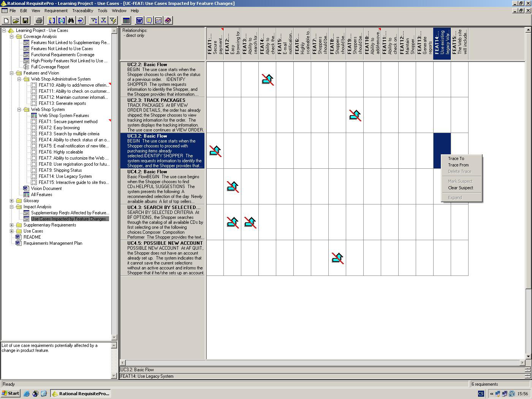Click the matrix vertical scroll-up arrow
This screenshot has height=399, width=532.
(x=528, y=30)
